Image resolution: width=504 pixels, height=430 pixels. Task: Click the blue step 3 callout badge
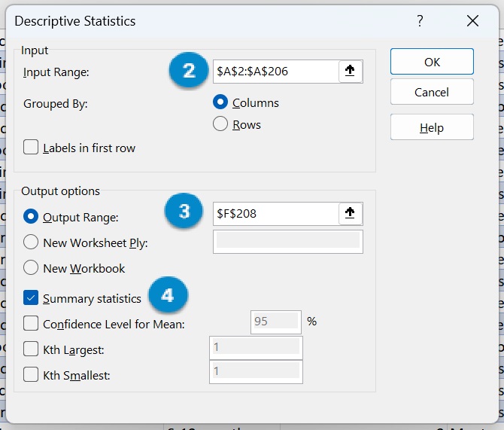pyautogui.click(x=184, y=213)
